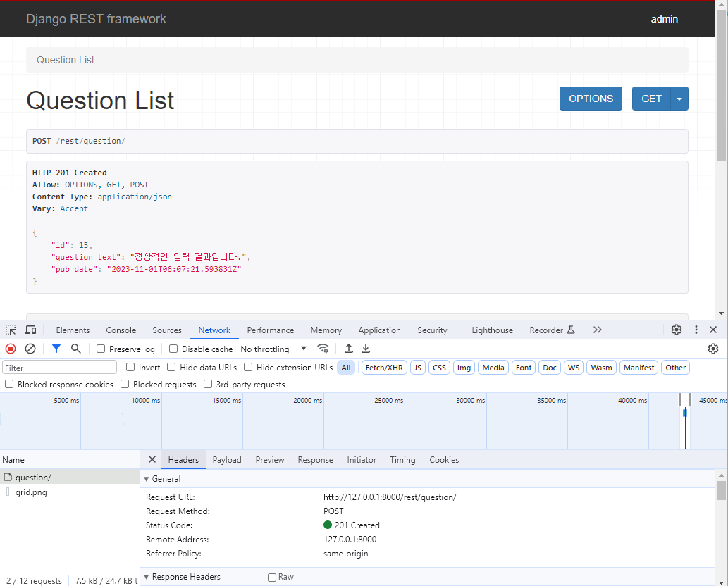Open the DevTools three-dot menu

click(x=696, y=330)
